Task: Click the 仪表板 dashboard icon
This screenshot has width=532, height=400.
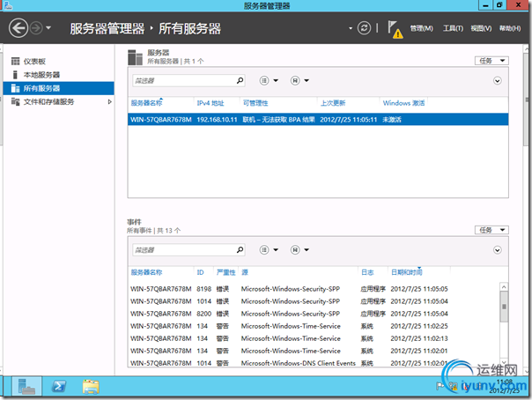Action: click(x=15, y=62)
